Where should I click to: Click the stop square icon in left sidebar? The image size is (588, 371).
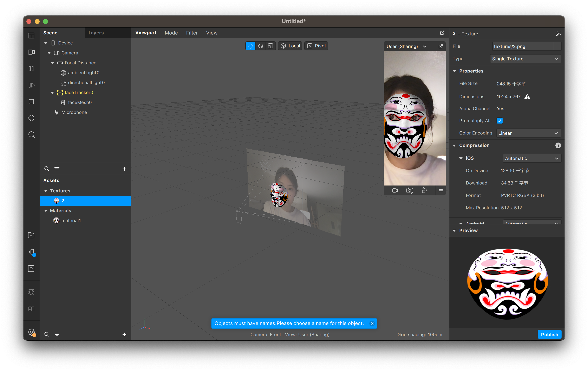coord(31,102)
